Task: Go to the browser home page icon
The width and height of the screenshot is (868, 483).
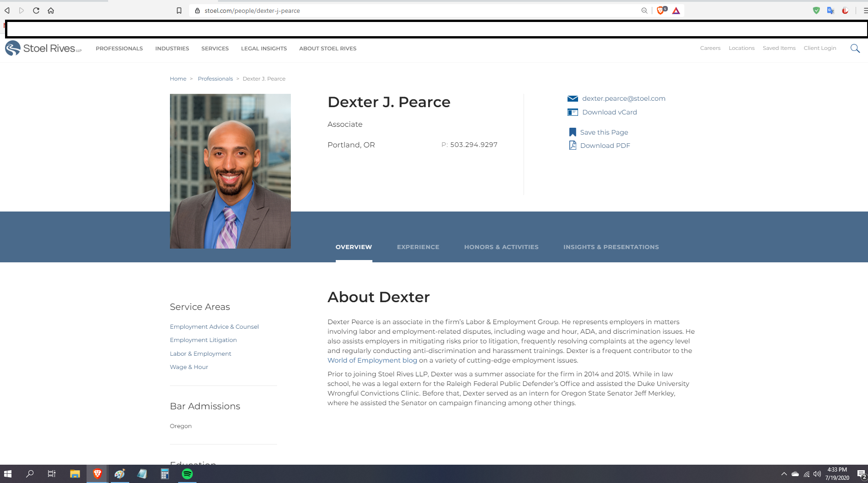Action: pos(51,11)
